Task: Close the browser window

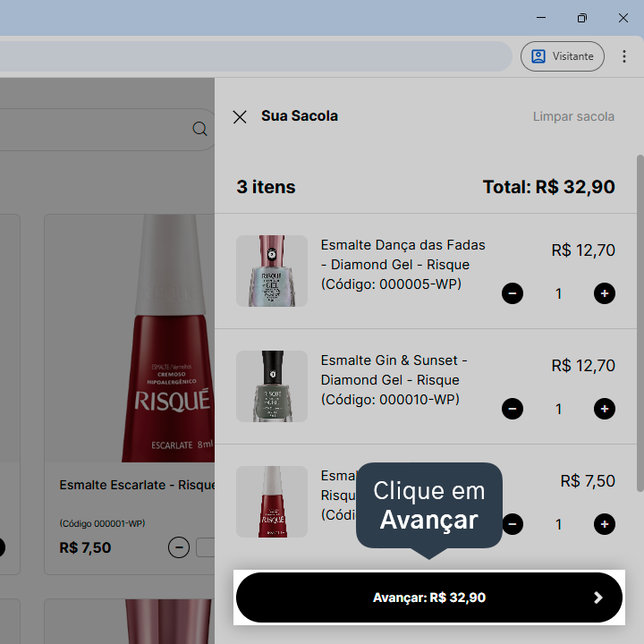Action: [623, 18]
